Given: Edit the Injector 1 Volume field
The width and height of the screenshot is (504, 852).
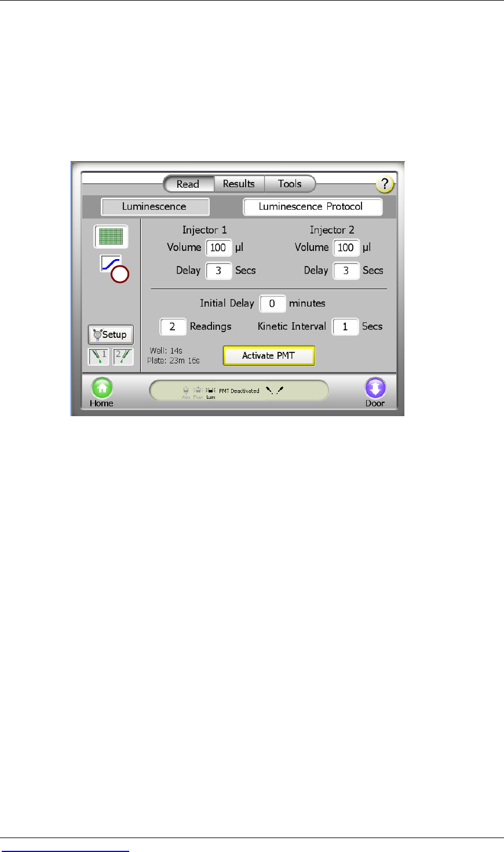Looking at the screenshot, I should click(218, 247).
